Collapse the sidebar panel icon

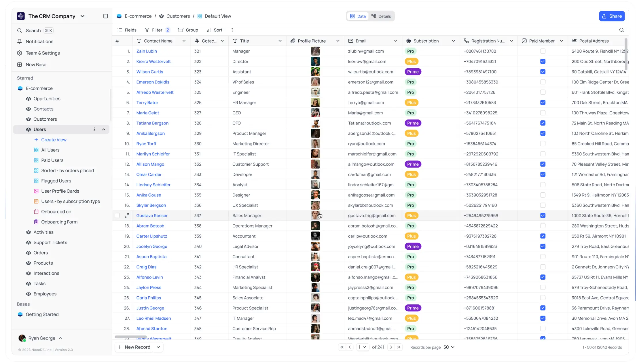[105, 16]
